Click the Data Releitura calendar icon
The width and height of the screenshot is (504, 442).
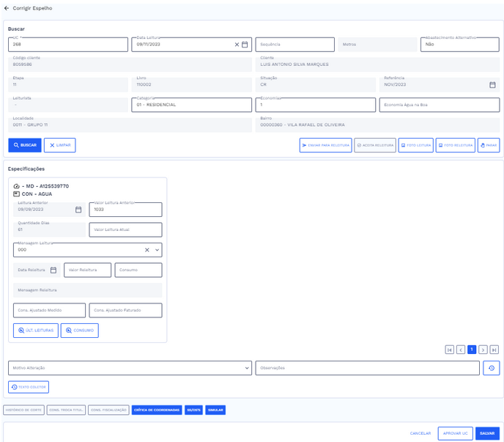pos(53,270)
